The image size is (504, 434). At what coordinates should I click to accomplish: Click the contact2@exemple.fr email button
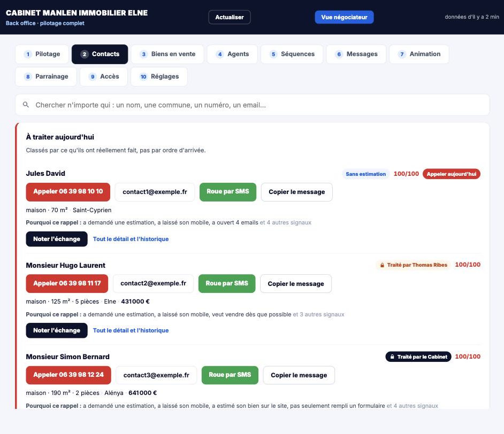[154, 283]
